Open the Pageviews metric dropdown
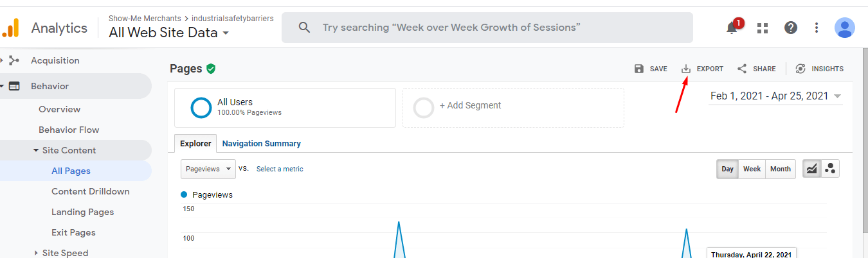 pos(208,169)
